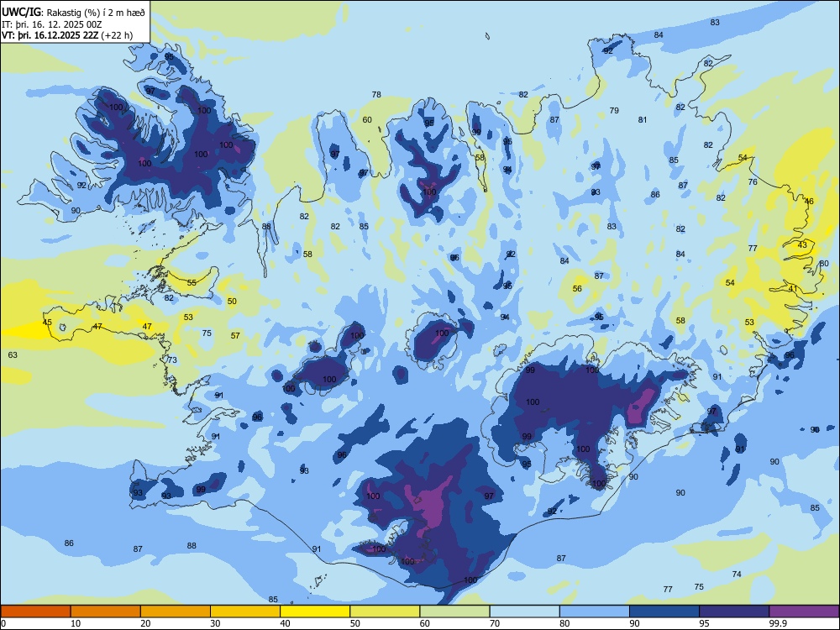Click the legend tick label 0
This screenshot has height=630, width=840.
click(x=3, y=623)
